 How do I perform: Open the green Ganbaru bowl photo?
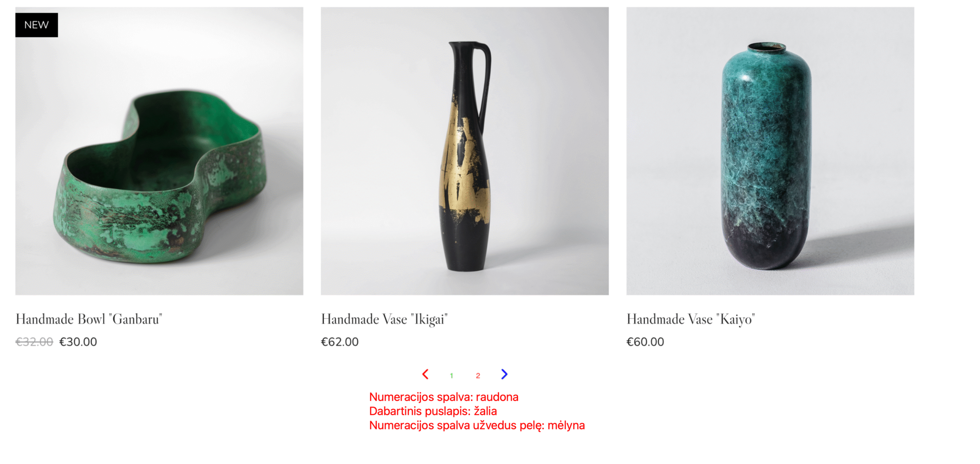tap(159, 151)
